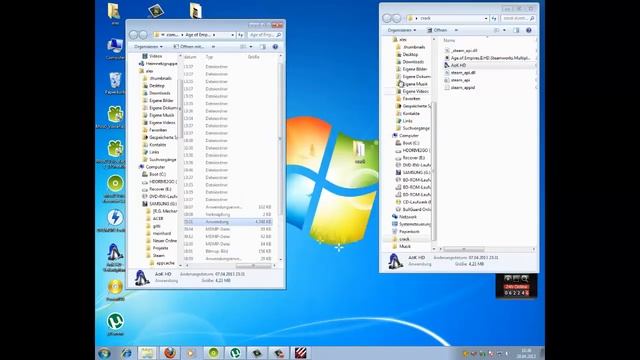
Task: Select the crack folder in the crack window's tree
Action: click(404, 239)
